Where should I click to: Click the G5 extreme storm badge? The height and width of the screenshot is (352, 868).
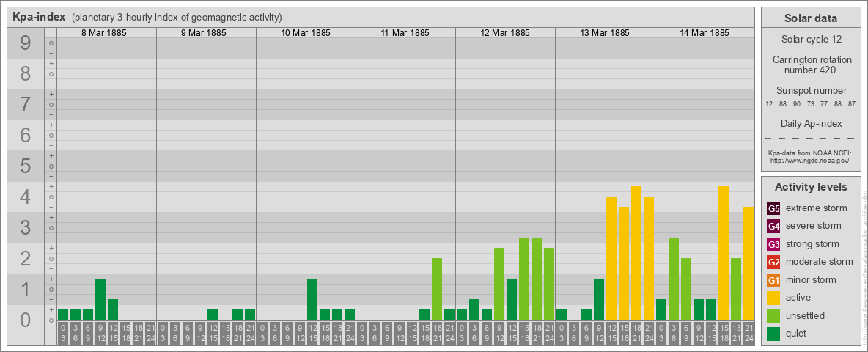773,209
